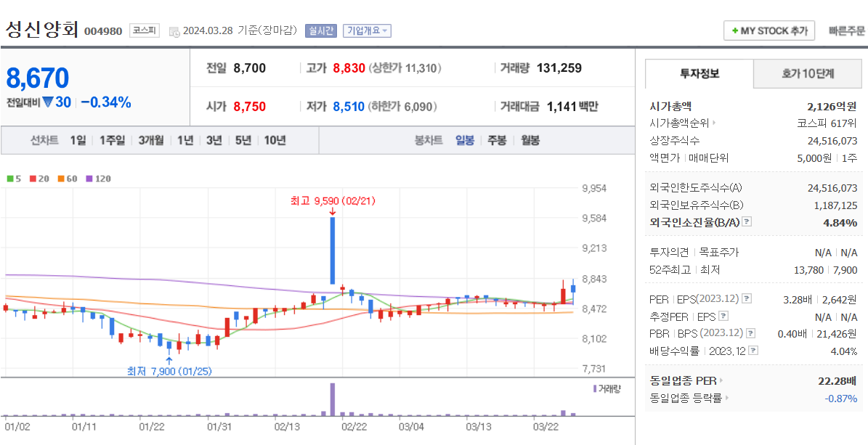This screenshot has width=868, height=445.
Task: Select the 3년 line chart period
Action: pyautogui.click(x=214, y=141)
